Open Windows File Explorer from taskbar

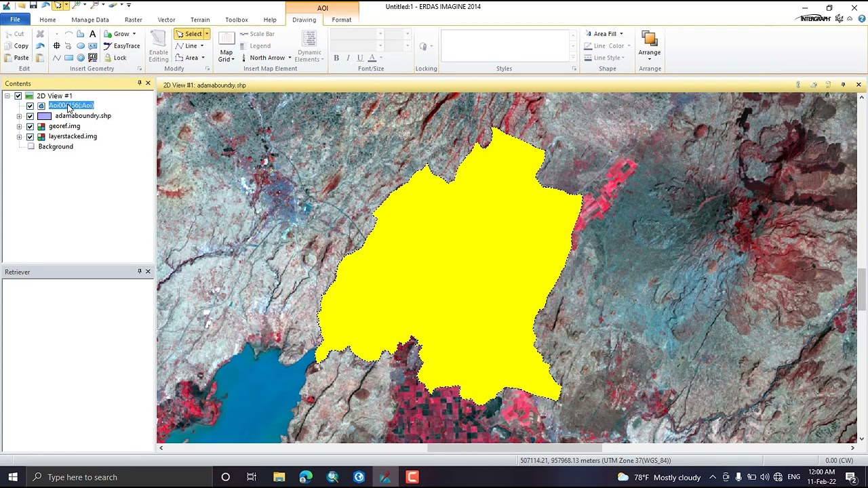279,477
